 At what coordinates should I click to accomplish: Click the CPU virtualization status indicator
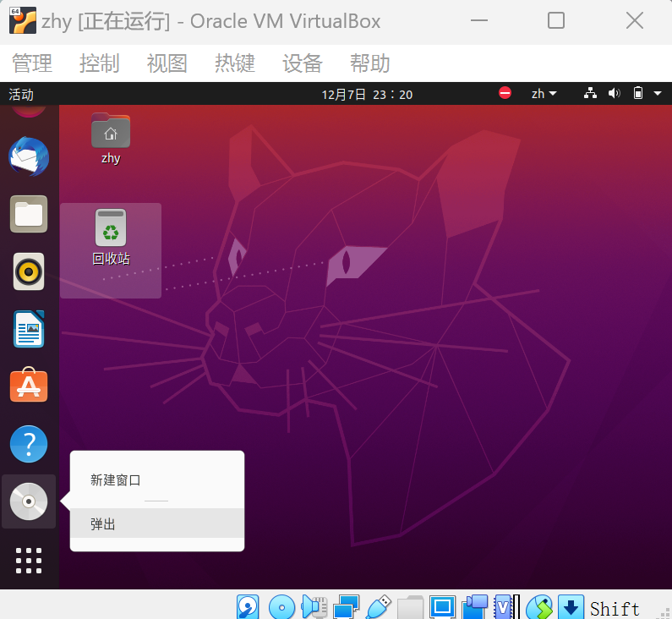pyautogui.click(x=506, y=607)
